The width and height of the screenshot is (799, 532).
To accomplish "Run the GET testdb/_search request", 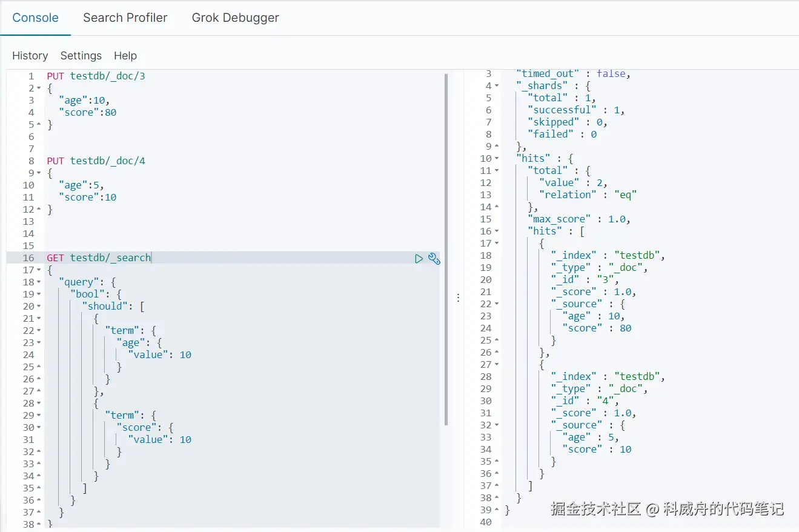I will (x=419, y=259).
